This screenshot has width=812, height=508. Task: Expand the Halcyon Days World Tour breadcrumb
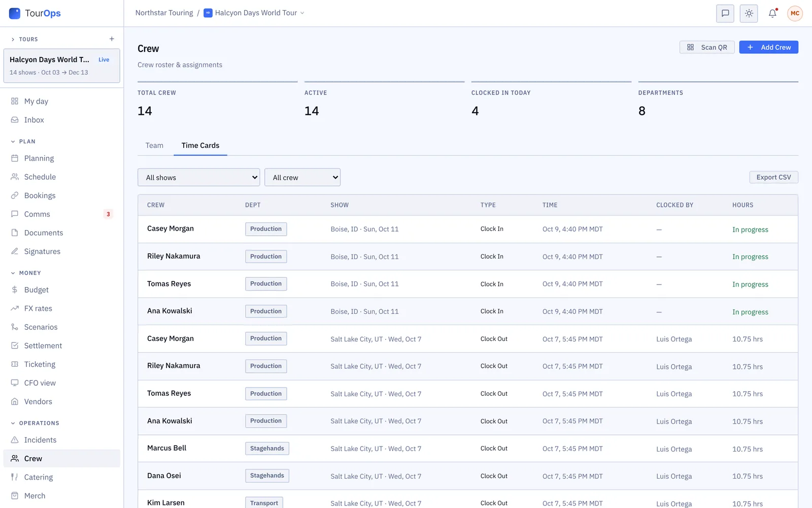254,13
